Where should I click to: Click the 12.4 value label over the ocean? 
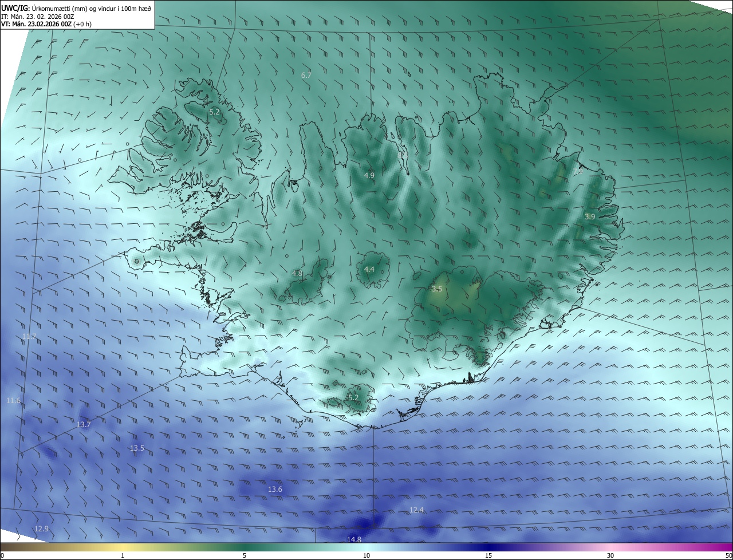416,510
